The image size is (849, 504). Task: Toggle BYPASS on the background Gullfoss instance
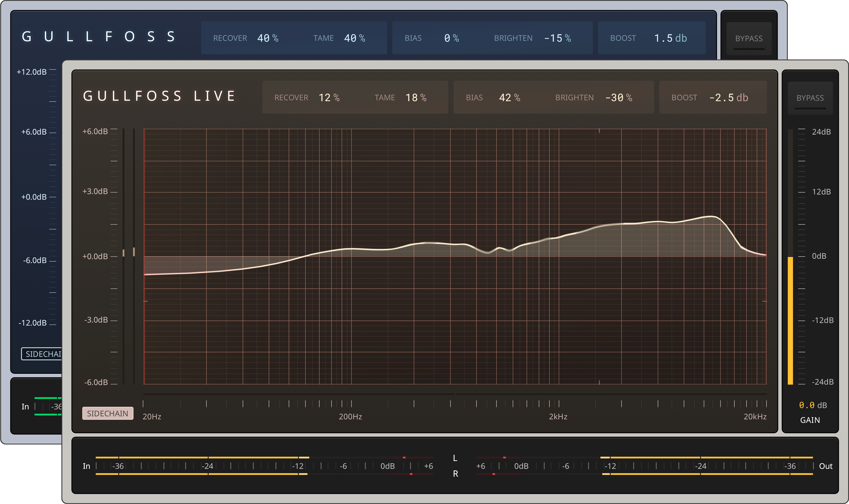(749, 38)
